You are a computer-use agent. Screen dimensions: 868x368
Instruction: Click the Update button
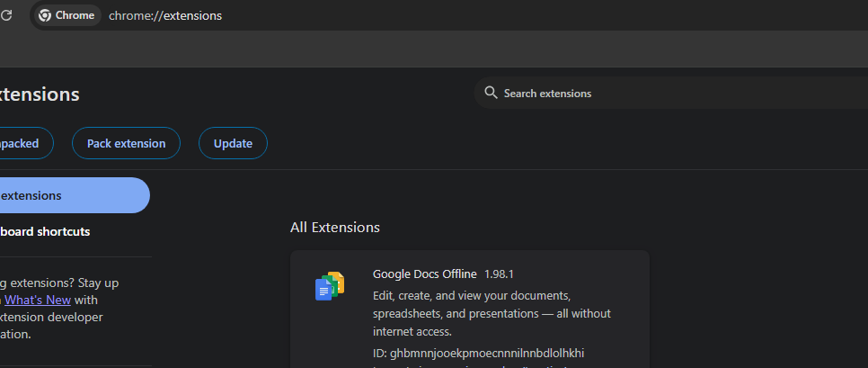pyautogui.click(x=233, y=144)
